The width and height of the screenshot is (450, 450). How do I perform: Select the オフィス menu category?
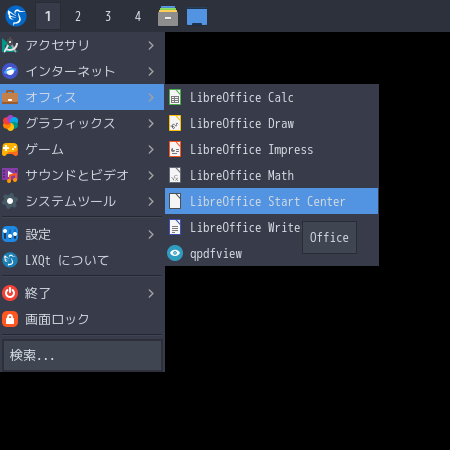(x=82, y=97)
